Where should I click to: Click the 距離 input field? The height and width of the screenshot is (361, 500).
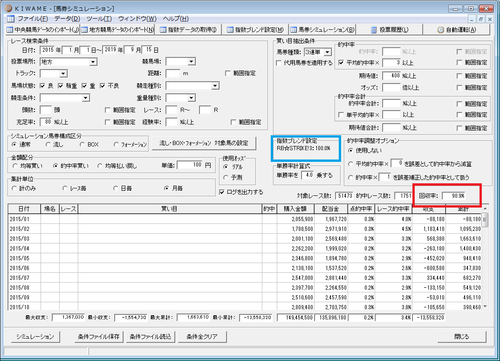click(x=173, y=73)
